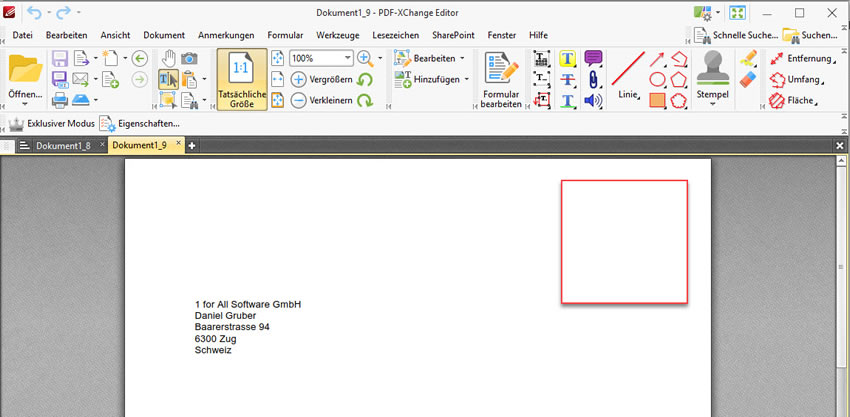The height and width of the screenshot is (417, 850).
Task: Click the Fit Visible icon with orange border
Action: click(x=278, y=100)
